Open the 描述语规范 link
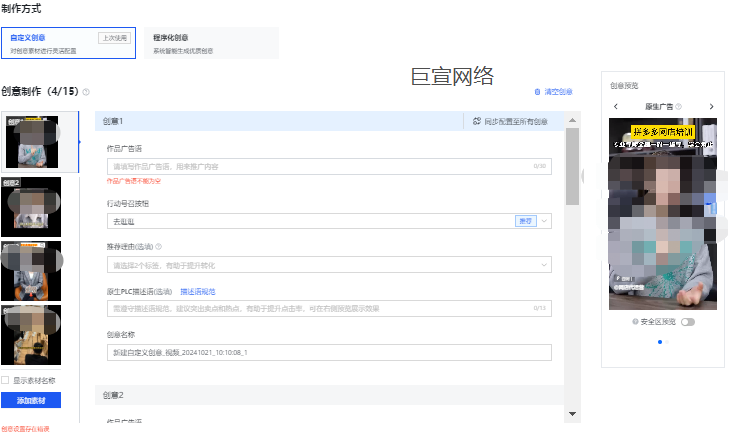Viewport: 730px width, 438px height. pos(198,291)
